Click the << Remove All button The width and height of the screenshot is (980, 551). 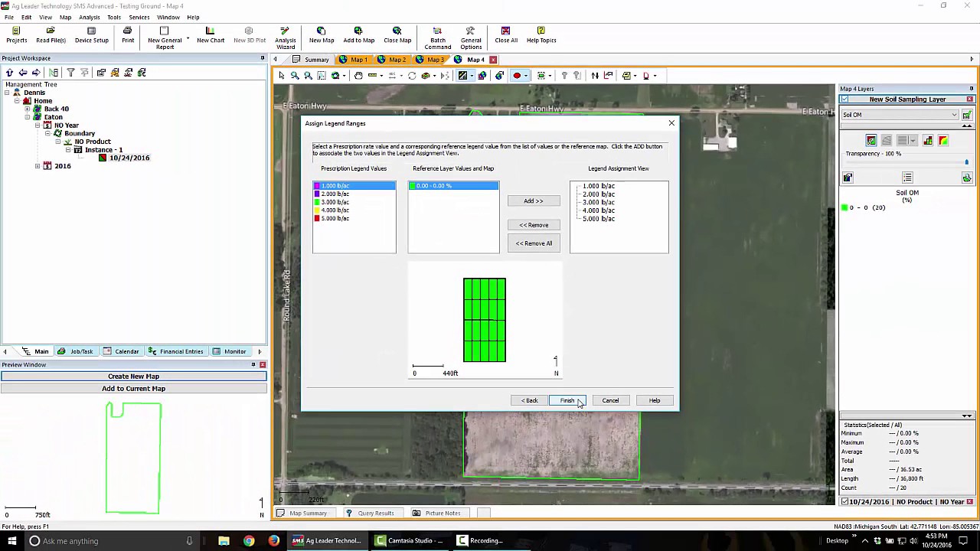[534, 243]
